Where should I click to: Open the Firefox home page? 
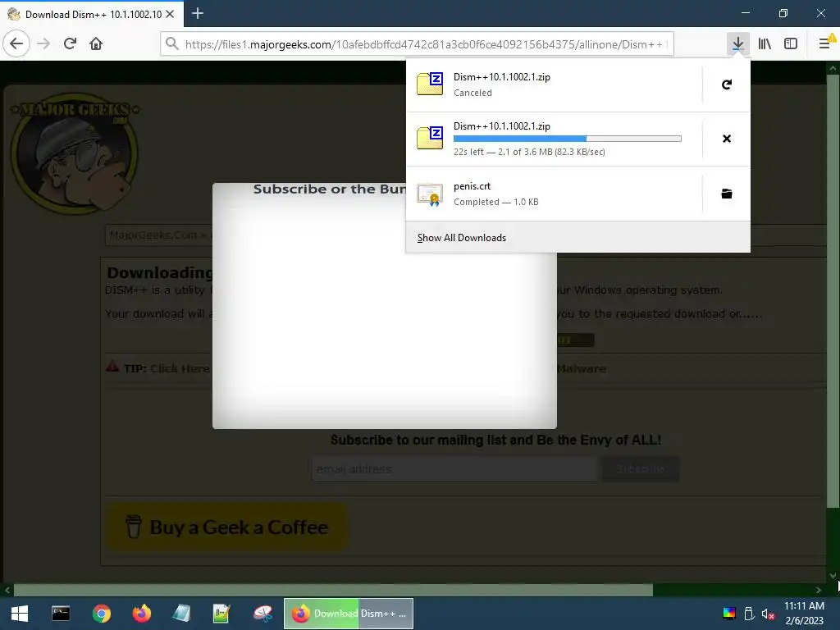point(96,43)
